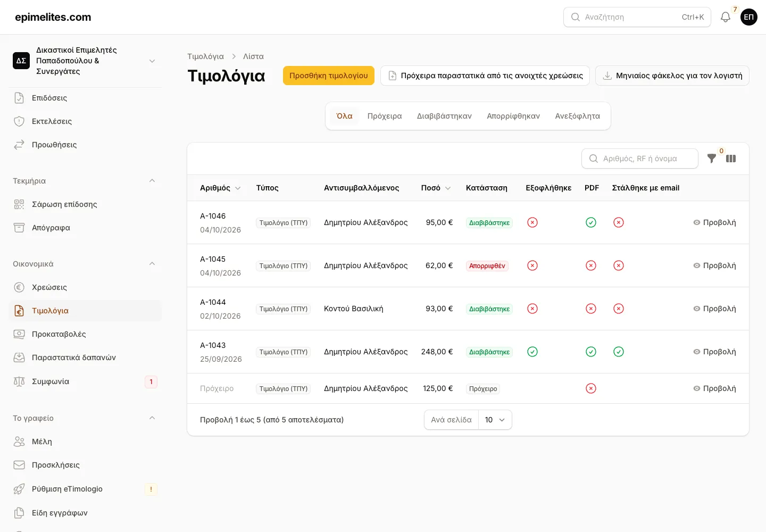Screen dimensions: 766x532
Task: Open Είδη εγγράφων in the sidebar
Action: 86,513
